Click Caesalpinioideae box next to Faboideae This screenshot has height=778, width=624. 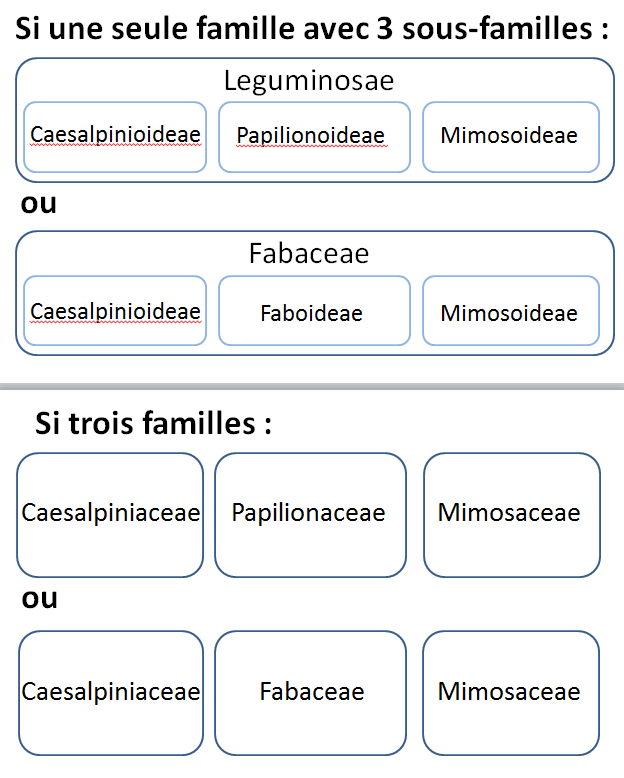(115, 312)
